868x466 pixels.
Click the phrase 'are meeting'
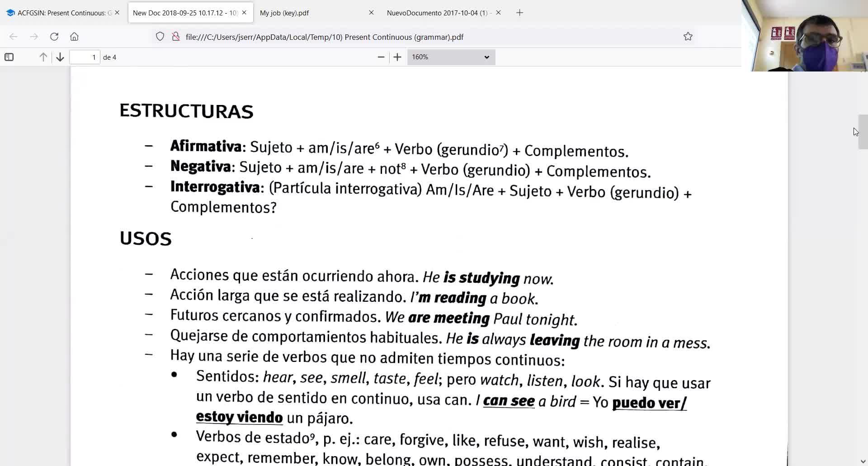[x=449, y=318]
